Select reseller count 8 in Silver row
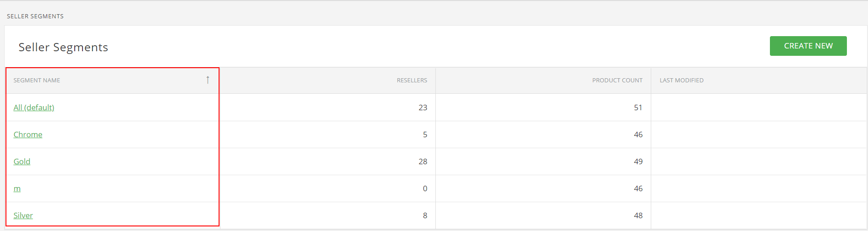 coord(425,215)
